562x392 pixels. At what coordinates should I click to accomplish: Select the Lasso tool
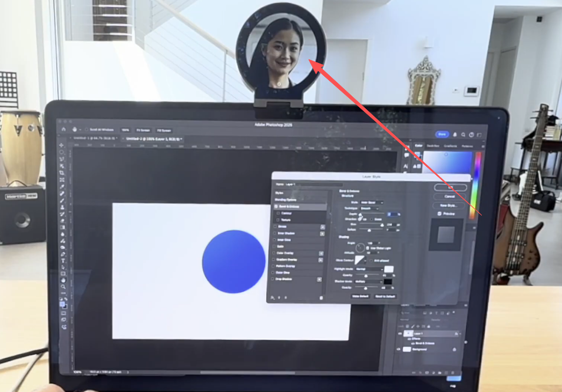[x=62, y=159]
